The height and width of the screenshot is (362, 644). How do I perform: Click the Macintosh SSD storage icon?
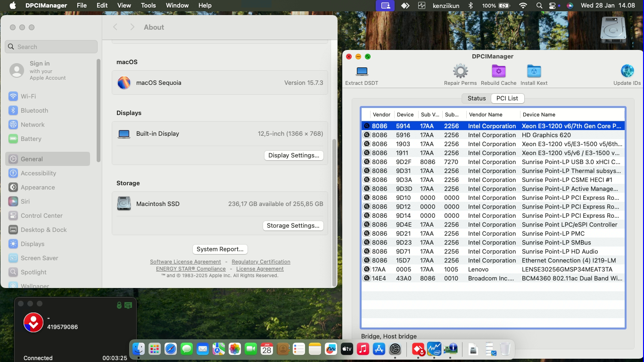pos(124,204)
